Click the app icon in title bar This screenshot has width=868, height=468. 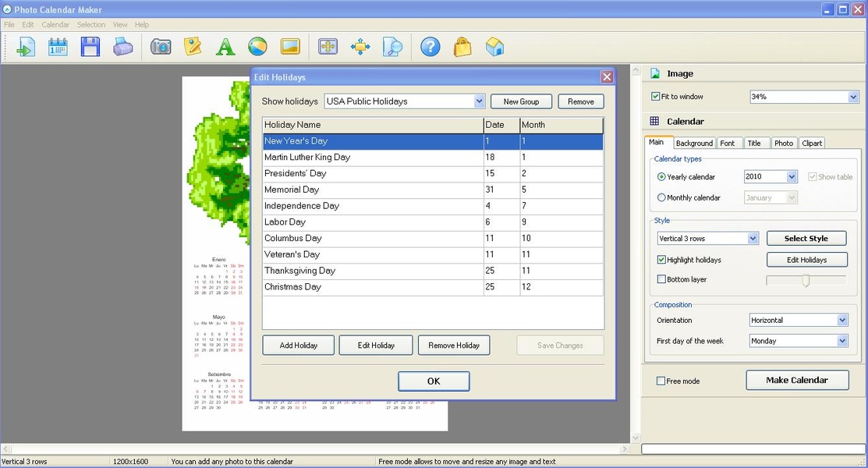(7, 9)
